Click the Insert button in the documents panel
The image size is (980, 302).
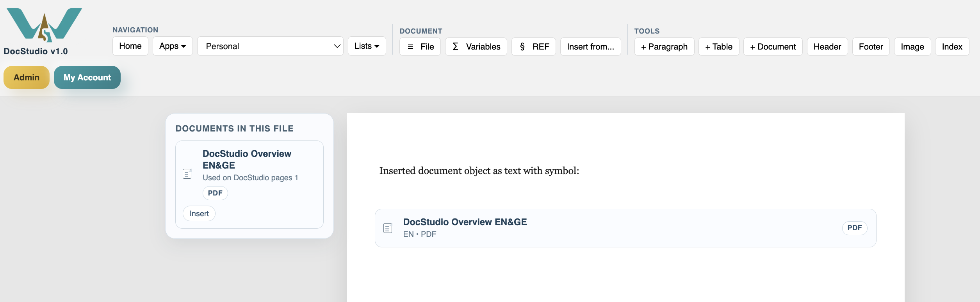point(199,213)
